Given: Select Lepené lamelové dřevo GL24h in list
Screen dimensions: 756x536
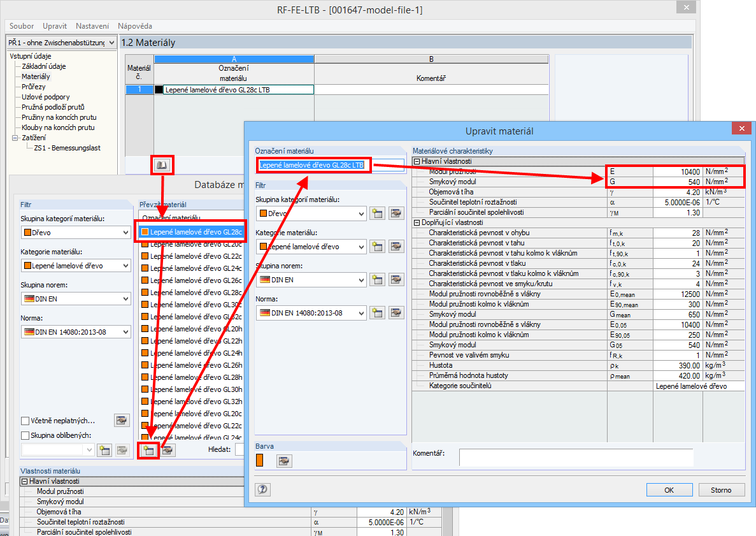Looking at the screenshot, I should click(x=192, y=353).
